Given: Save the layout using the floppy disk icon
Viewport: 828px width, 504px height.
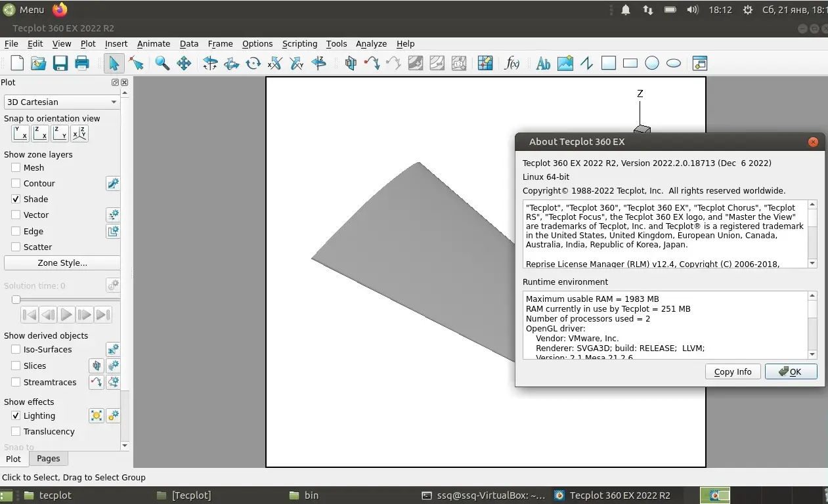Looking at the screenshot, I should pos(60,64).
